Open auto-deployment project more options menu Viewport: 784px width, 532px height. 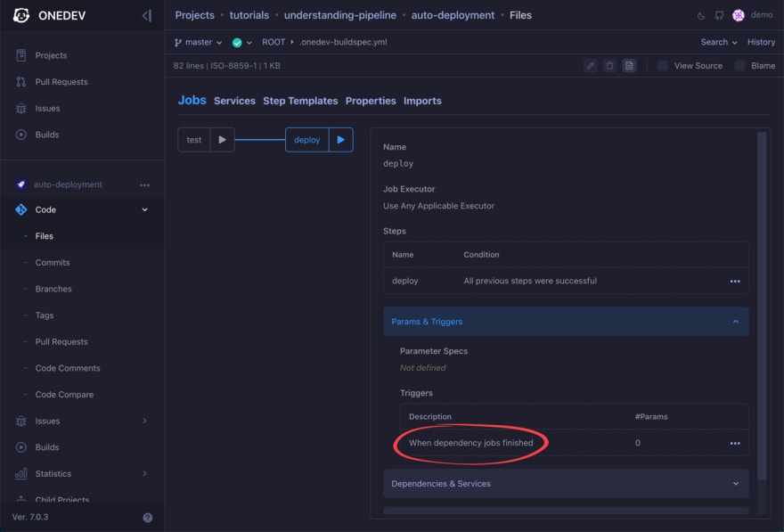144,185
